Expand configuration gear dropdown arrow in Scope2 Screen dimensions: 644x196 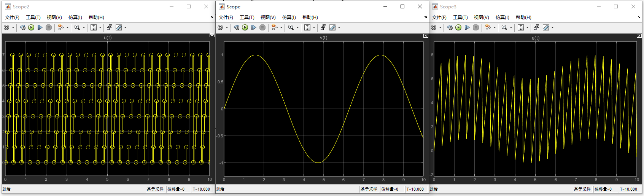coord(13,27)
